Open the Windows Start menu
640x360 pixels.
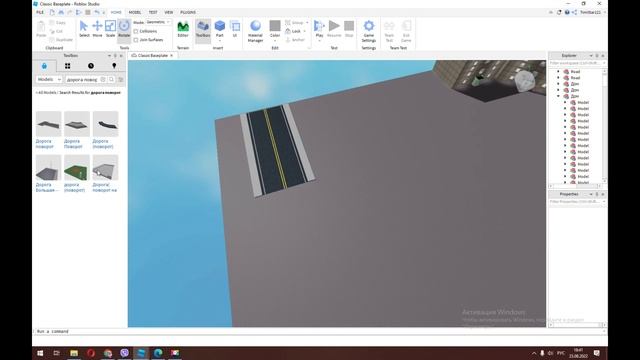pyautogui.click(x=40, y=353)
